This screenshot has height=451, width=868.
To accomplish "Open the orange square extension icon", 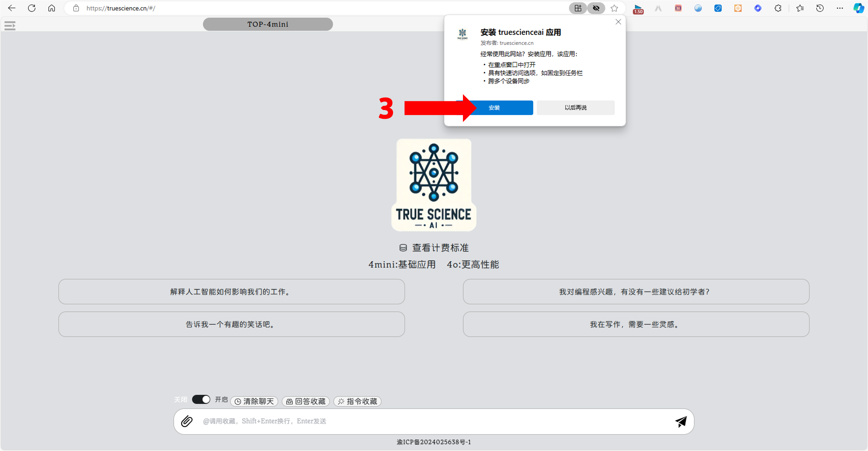I will [x=738, y=8].
